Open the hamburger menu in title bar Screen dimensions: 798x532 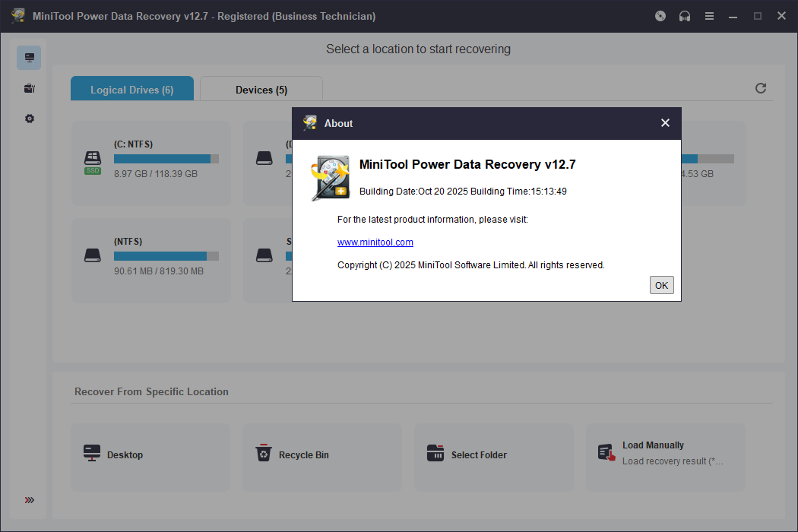pyautogui.click(x=709, y=16)
